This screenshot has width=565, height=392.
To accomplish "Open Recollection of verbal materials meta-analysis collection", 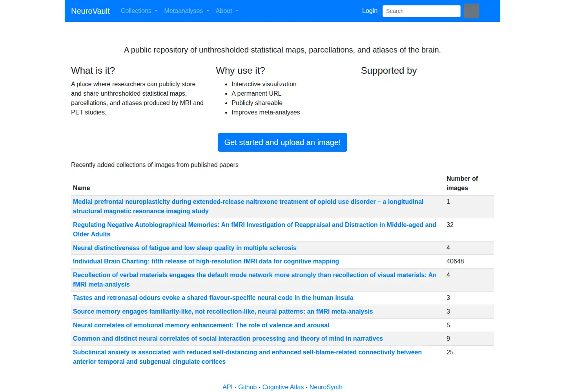I will click(x=255, y=279).
